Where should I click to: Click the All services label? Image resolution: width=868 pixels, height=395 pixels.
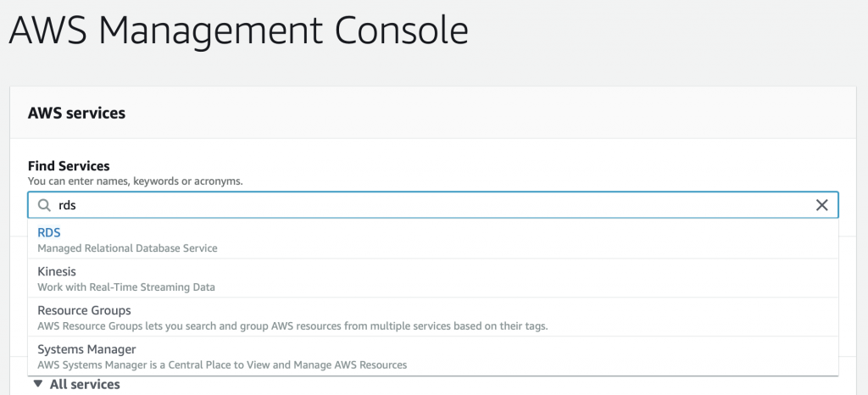85,384
